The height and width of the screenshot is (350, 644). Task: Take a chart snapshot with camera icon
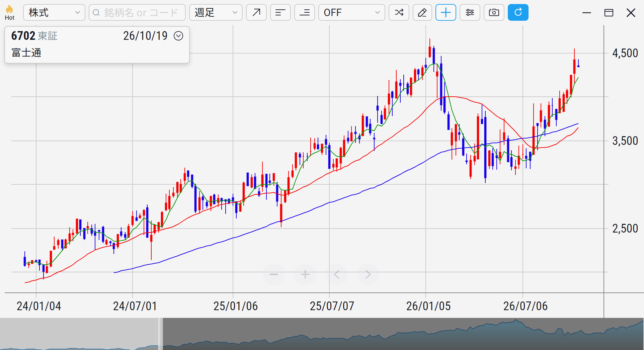coord(494,13)
